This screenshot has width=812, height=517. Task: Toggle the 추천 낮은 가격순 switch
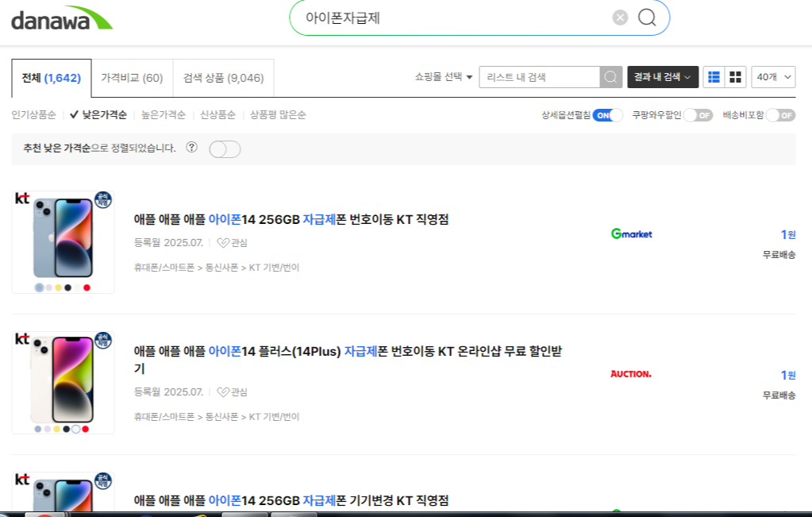click(x=225, y=149)
